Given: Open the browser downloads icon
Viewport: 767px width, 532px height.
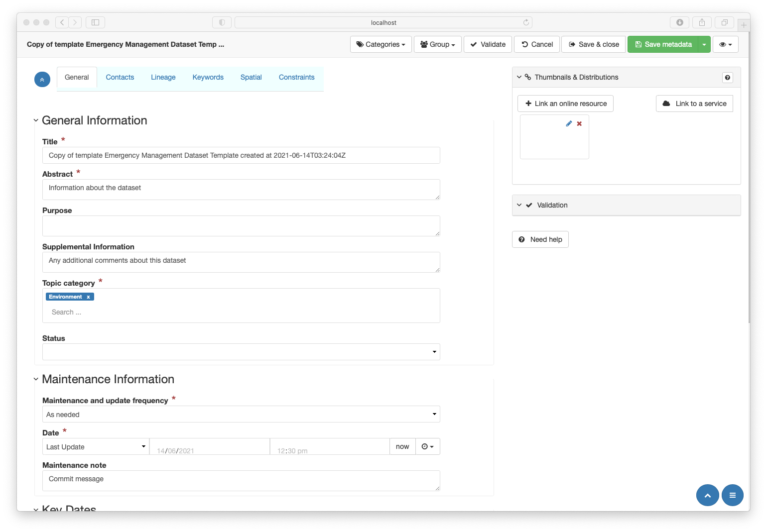Looking at the screenshot, I should [679, 22].
